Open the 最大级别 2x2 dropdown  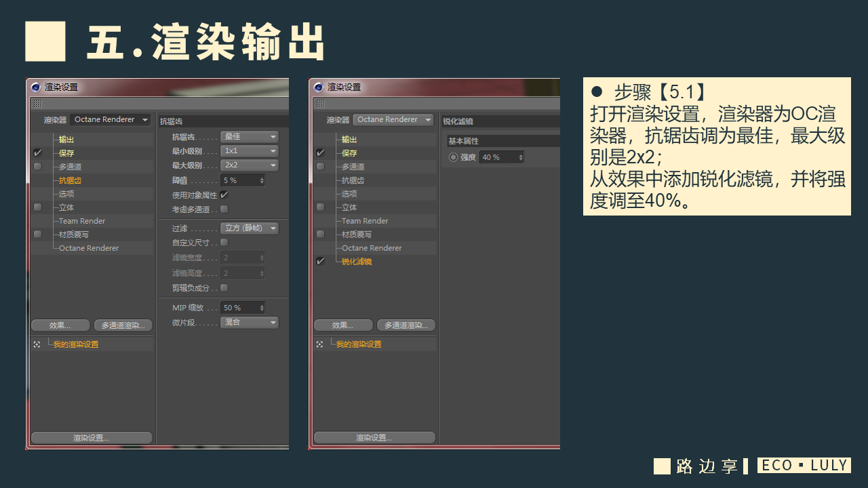[250, 165]
